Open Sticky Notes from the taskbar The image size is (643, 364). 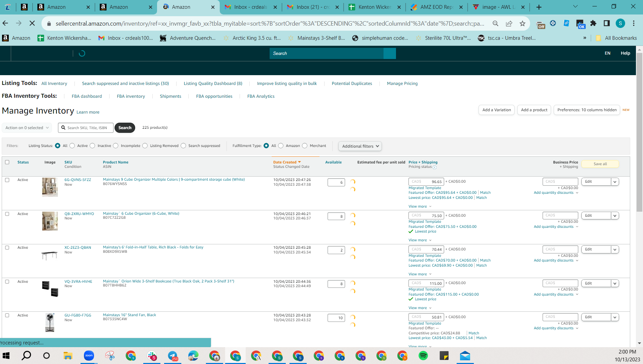click(x=444, y=356)
